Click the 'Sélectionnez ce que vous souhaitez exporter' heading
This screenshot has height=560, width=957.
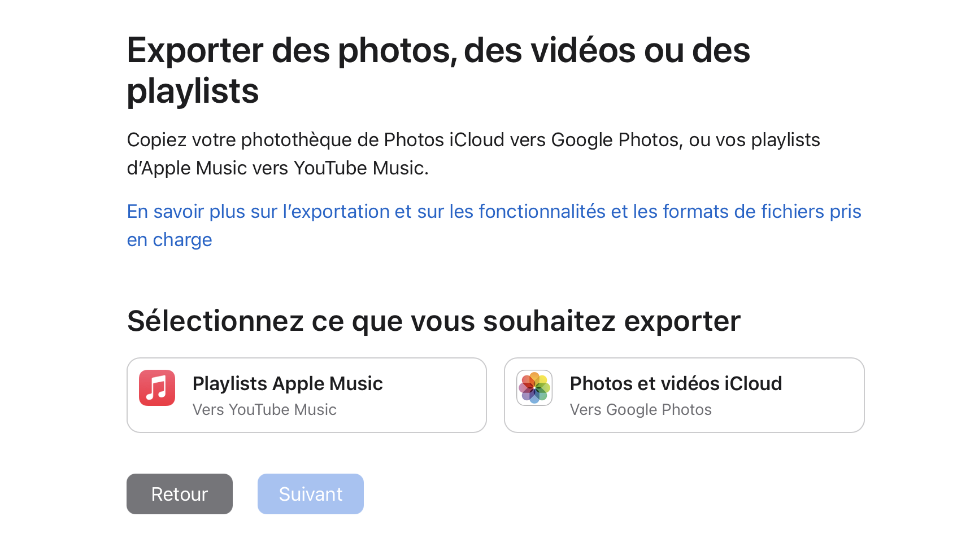[x=434, y=321]
